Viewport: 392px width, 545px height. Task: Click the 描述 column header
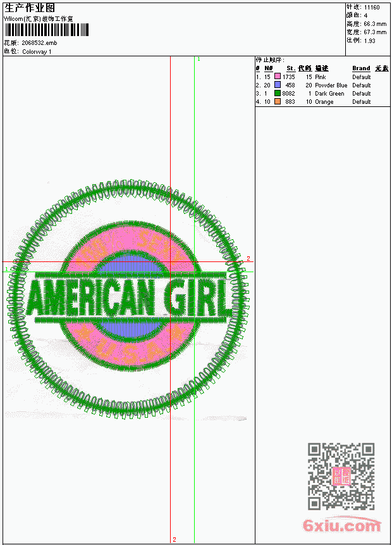point(322,68)
